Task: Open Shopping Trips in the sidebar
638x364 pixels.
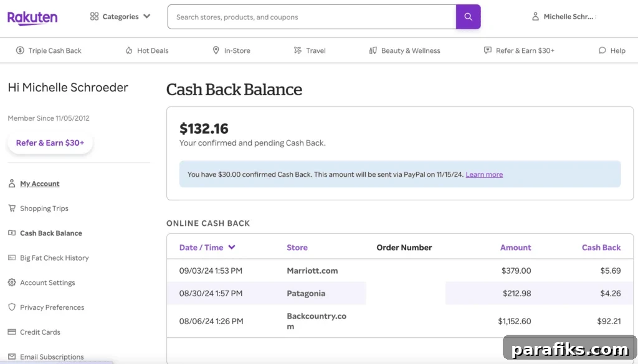Action: point(44,208)
